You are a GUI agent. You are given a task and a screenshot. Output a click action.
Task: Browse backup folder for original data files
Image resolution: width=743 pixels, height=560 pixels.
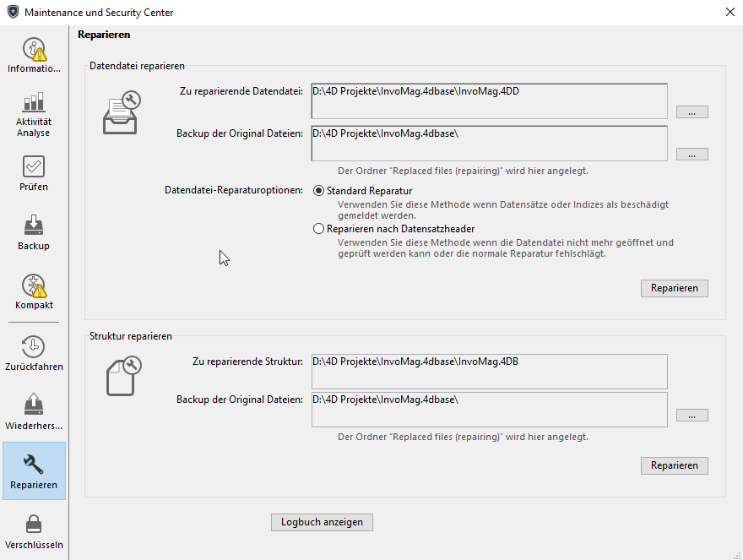click(x=691, y=155)
